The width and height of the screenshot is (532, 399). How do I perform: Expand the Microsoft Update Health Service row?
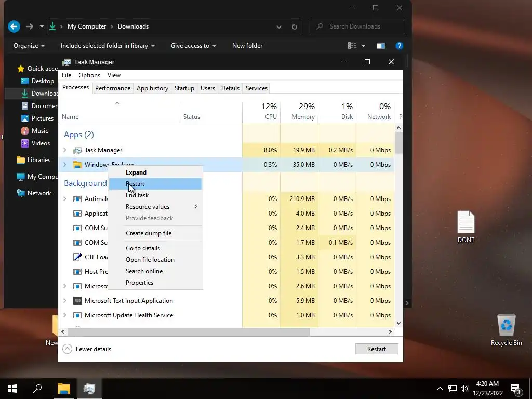pyautogui.click(x=65, y=315)
